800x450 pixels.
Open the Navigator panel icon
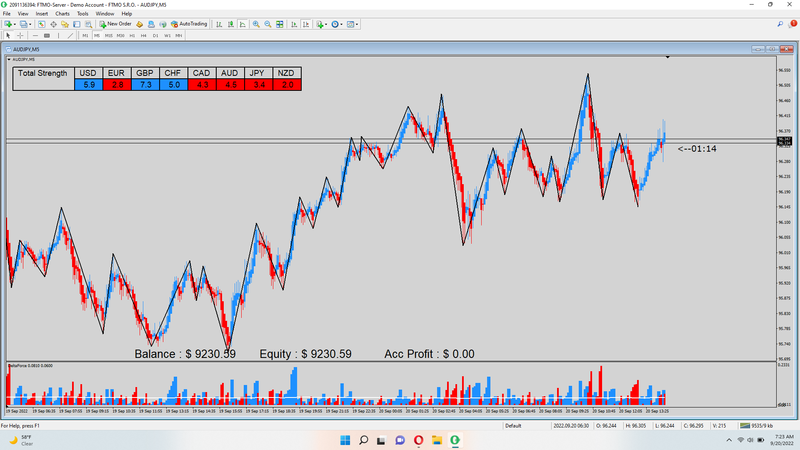pyautogui.click(x=65, y=24)
